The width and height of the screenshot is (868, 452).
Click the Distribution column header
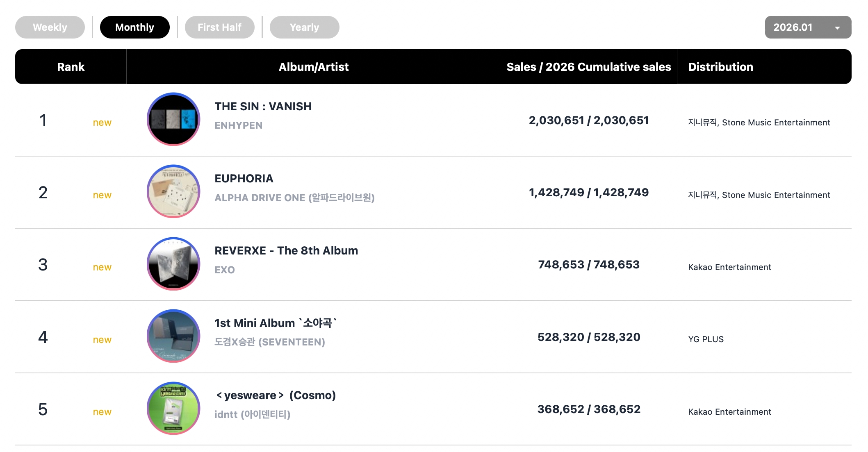[720, 67]
